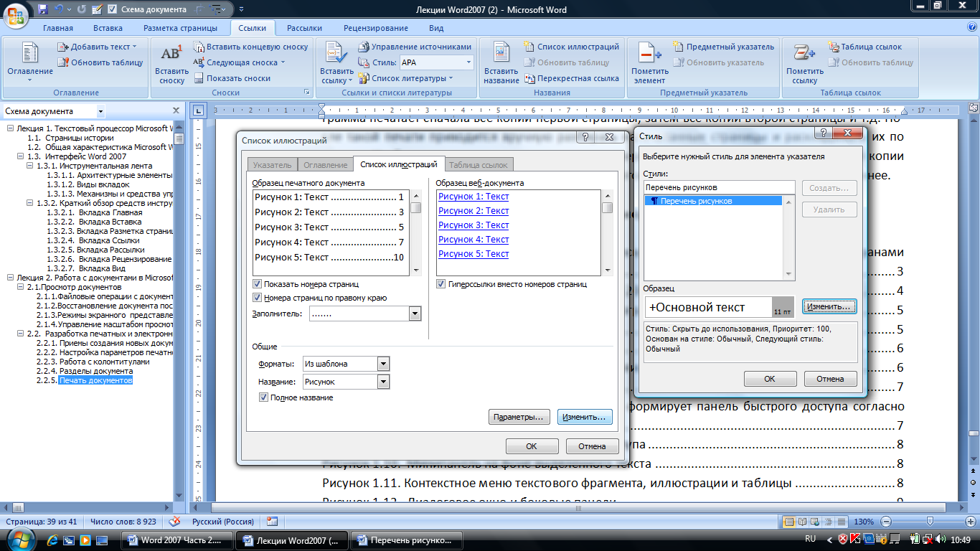This screenshot has width=980, height=551.
Task: Insert table of authorities (Таблица ссылок)
Action: pos(864,47)
